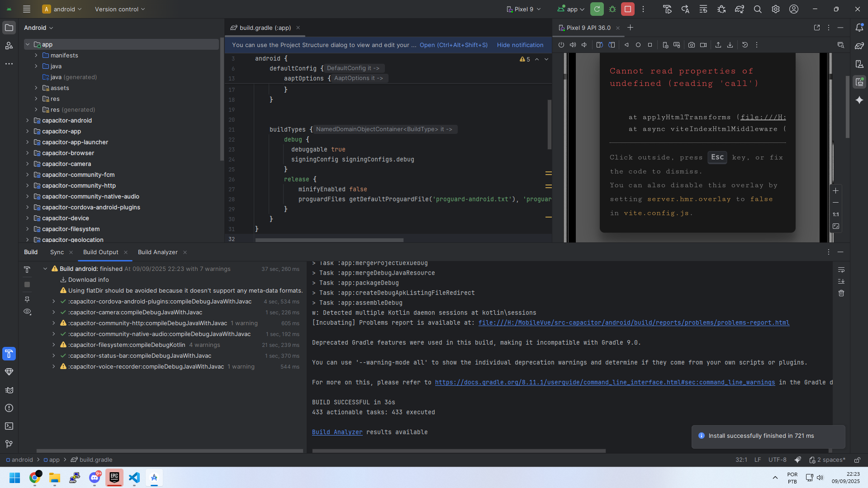Click build output horizontal scrollbar
The width and height of the screenshot is (868, 488).
tap(459, 451)
